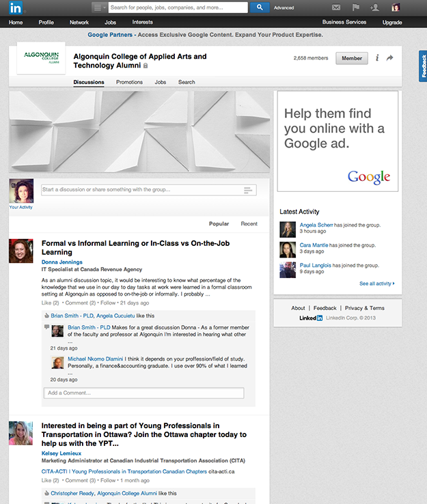
Task: Click the thumbs-up icon next to Brian Smith likes
Action: [46, 316]
